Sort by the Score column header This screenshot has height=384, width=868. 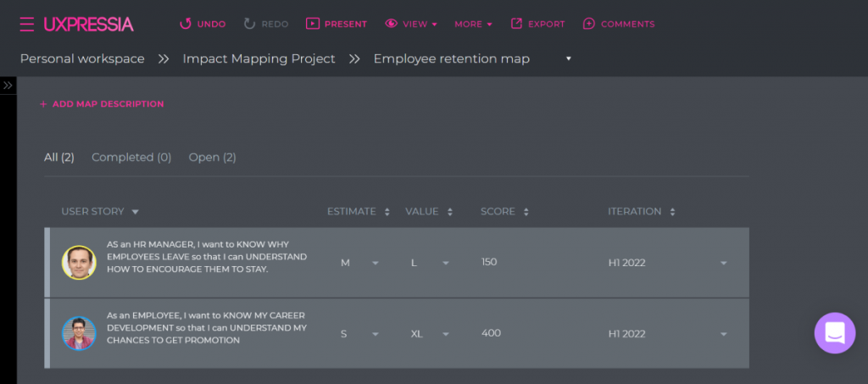point(504,211)
